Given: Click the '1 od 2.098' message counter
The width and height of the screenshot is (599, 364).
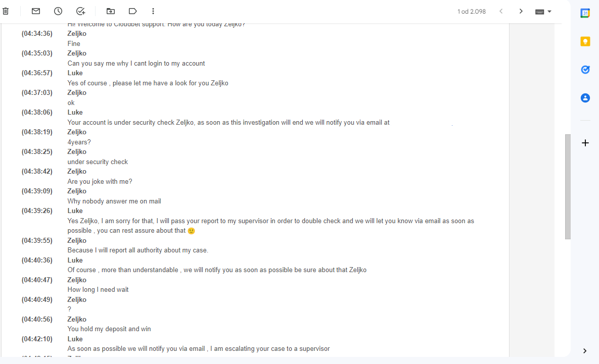Looking at the screenshot, I should click(x=472, y=12).
